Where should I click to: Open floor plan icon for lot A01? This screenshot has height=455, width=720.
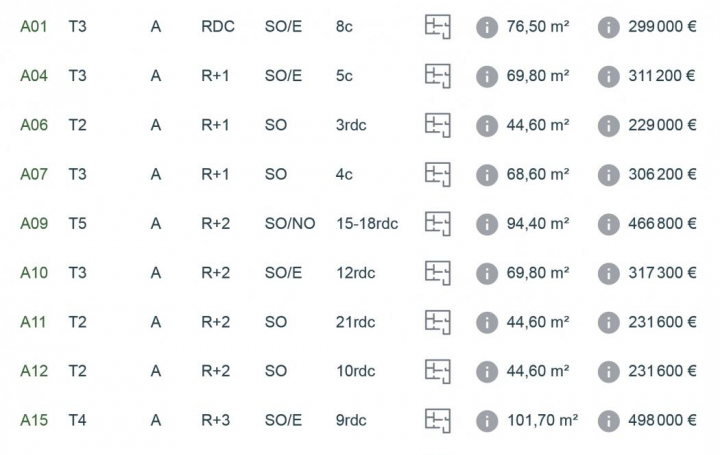point(438,27)
